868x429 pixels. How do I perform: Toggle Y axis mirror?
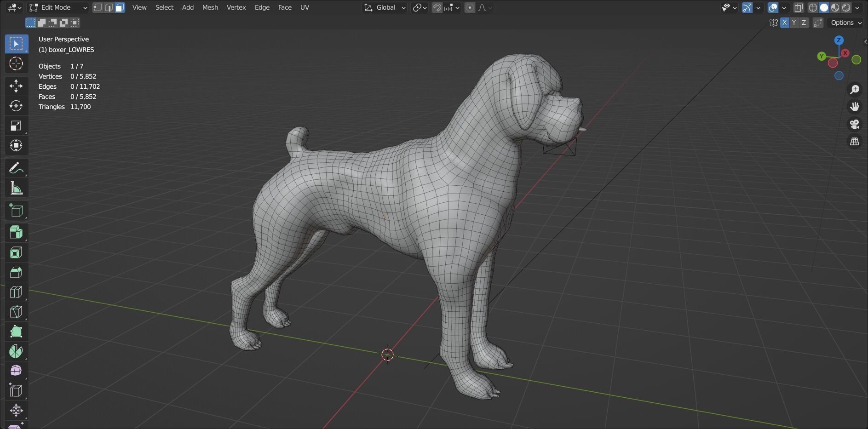click(x=794, y=23)
